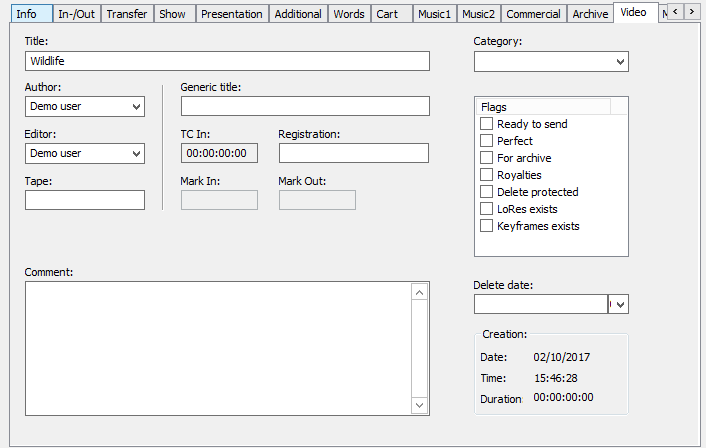Go to the Archive tab
Screen dimensions: 706x448
tap(590, 14)
